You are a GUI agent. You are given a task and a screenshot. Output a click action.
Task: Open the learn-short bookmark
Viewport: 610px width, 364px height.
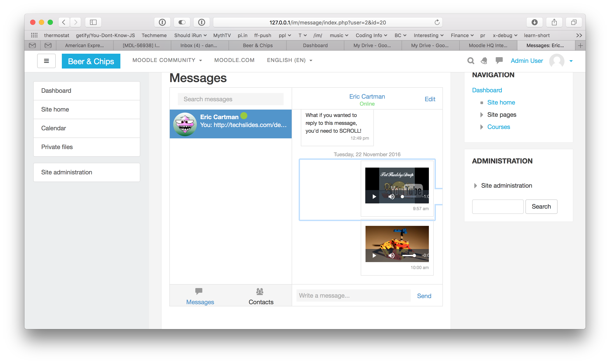point(537,35)
